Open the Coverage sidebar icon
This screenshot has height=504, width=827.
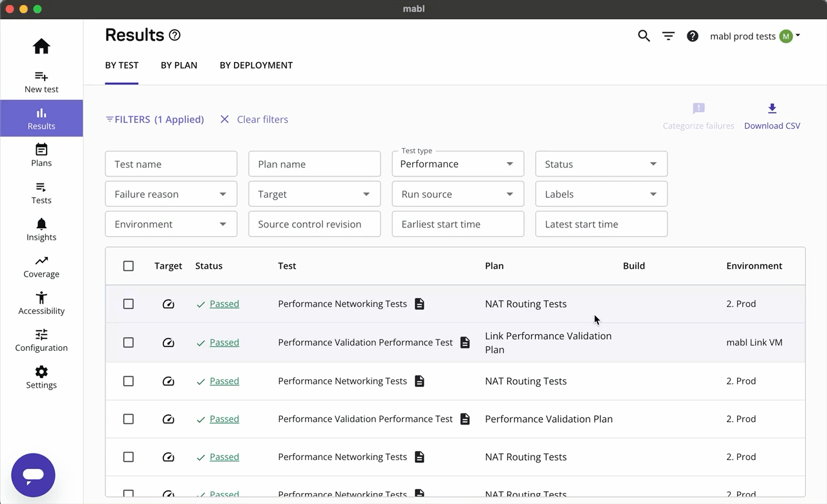pos(41,266)
